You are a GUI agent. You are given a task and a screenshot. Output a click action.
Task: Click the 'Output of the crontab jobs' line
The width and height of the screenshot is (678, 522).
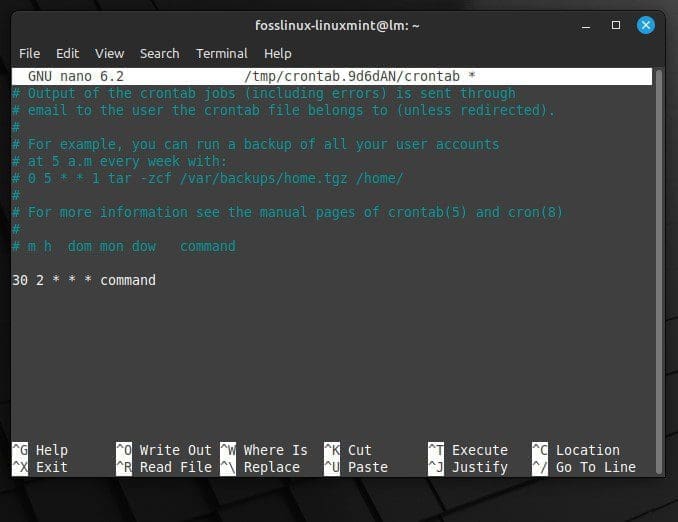pyautogui.click(x=264, y=93)
